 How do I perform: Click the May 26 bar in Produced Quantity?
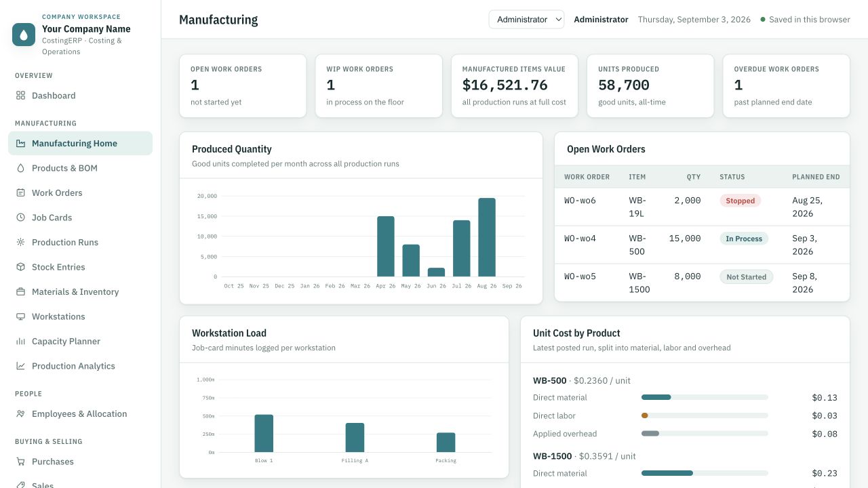(x=411, y=260)
